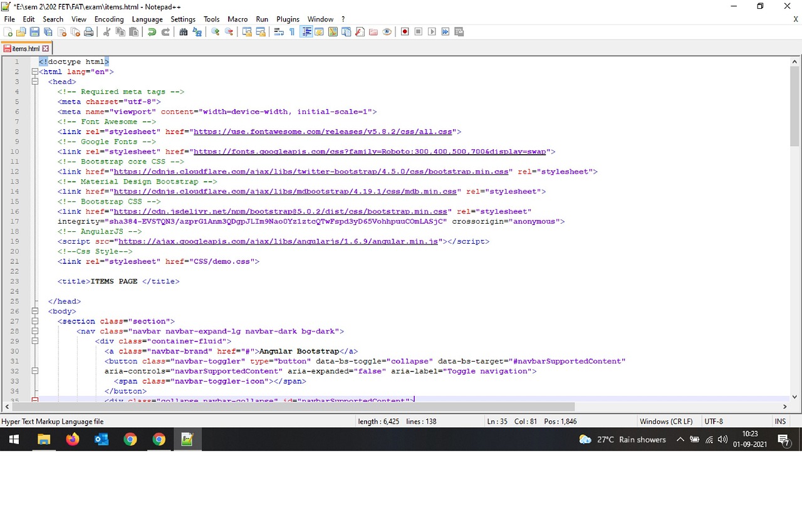Zoom in using the magnifier plus icon
The width and height of the screenshot is (802, 532).
[x=216, y=32]
